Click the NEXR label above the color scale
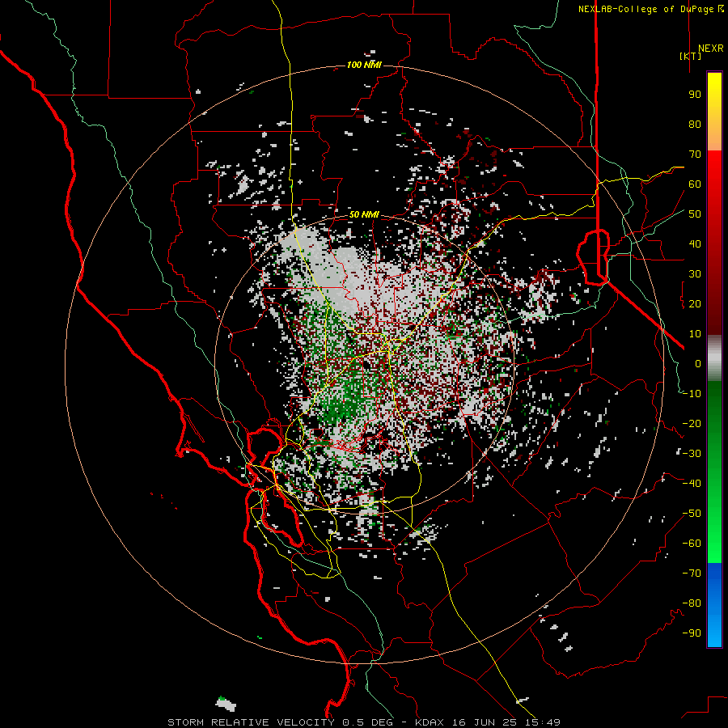The height and width of the screenshot is (728, 728). click(x=710, y=49)
